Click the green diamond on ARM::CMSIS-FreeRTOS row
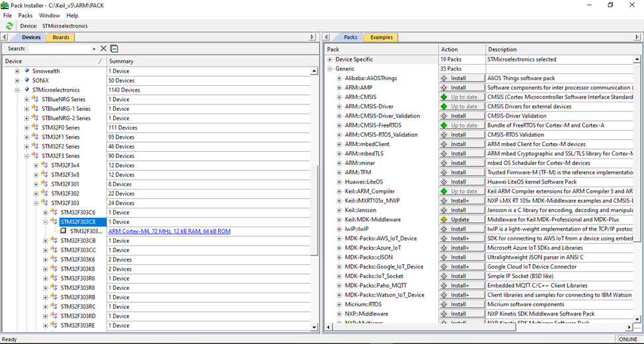The width and height of the screenshot is (644, 344). (444, 125)
